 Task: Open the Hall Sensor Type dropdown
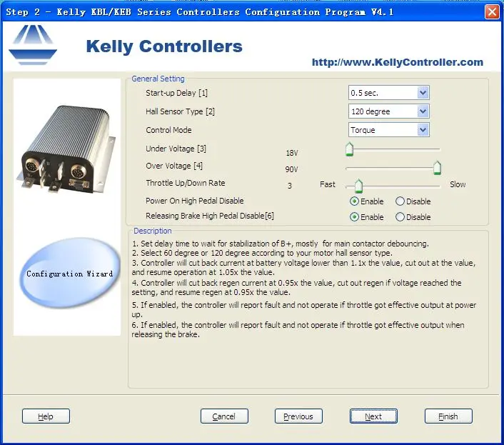(388, 111)
